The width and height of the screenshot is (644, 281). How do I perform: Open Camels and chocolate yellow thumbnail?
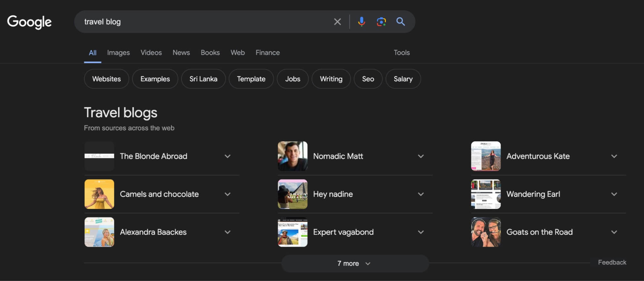point(99,194)
